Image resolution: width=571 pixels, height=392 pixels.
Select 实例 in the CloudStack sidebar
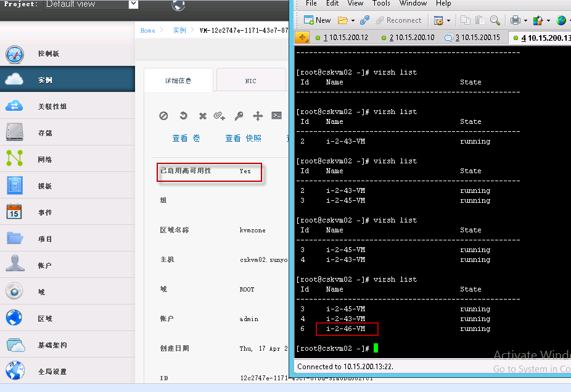(x=67, y=80)
